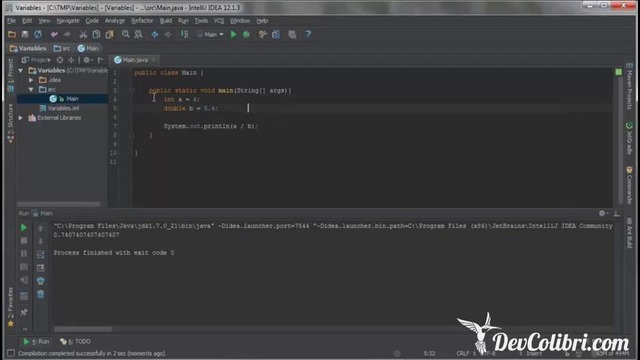Collapse the Variables root node
This screenshot has height=360, width=640.
[21, 71]
